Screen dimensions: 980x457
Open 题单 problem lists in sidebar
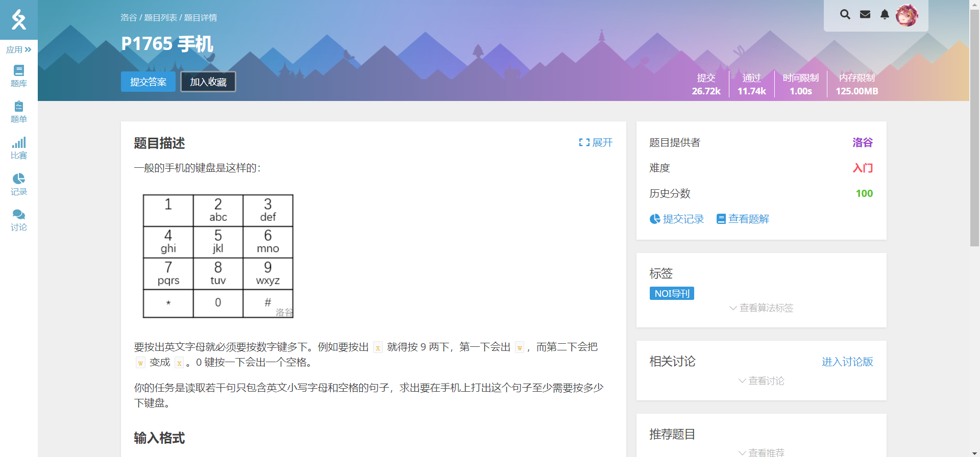coord(19,112)
